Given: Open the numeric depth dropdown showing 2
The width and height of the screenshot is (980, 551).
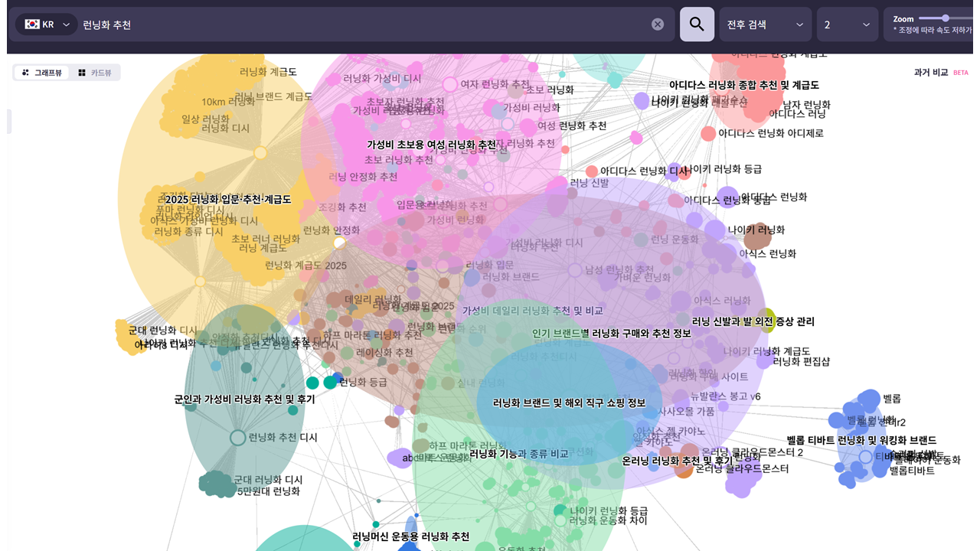Looking at the screenshot, I should (x=847, y=24).
